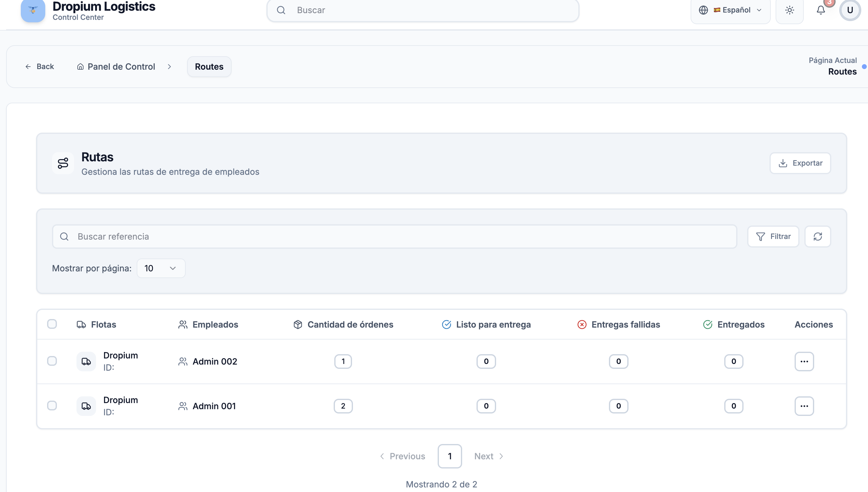The image size is (868, 492).
Task: Navigate to Panel de Control
Action: coord(121,66)
